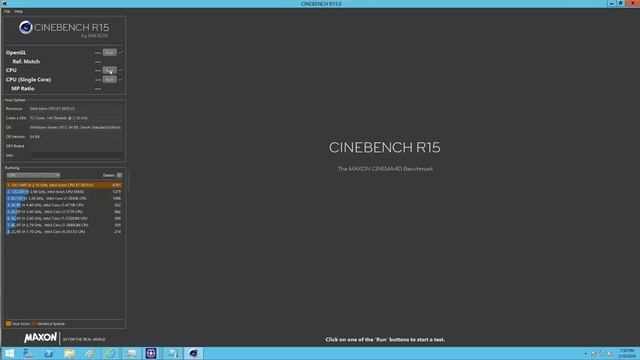Click the Cores x GHz info field
This screenshot has height=360, width=640.
point(76,118)
